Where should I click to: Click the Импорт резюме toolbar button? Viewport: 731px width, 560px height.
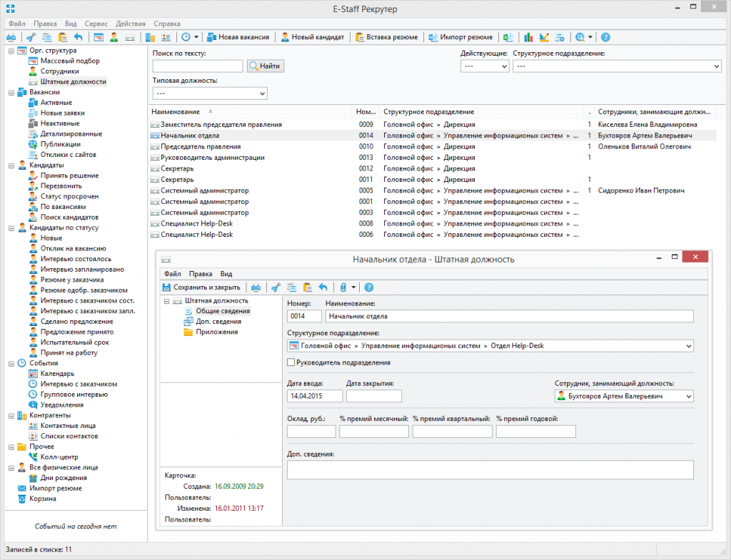[460, 37]
